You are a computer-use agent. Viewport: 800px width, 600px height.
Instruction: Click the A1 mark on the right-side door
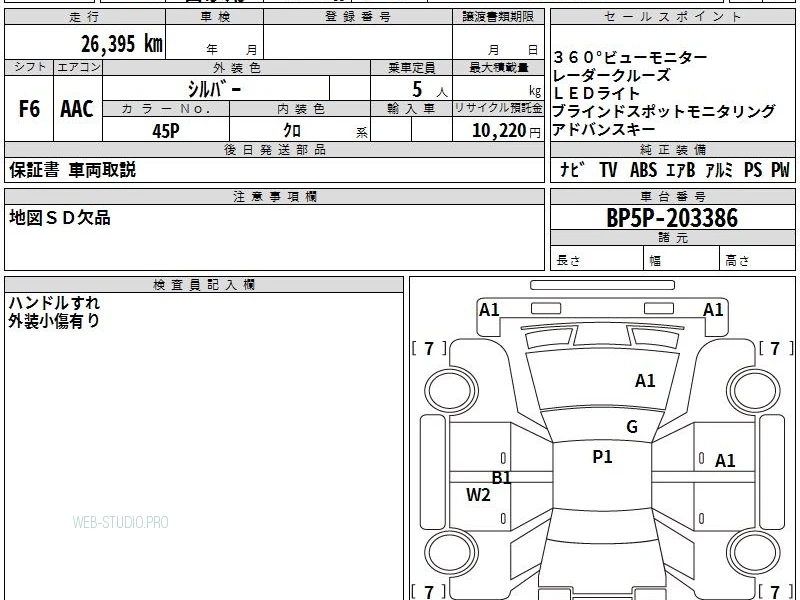tap(725, 461)
